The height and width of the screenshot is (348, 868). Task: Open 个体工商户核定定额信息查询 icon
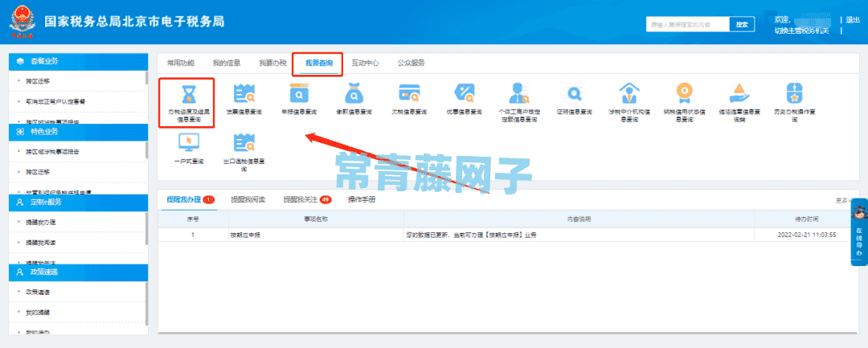(x=518, y=93)
